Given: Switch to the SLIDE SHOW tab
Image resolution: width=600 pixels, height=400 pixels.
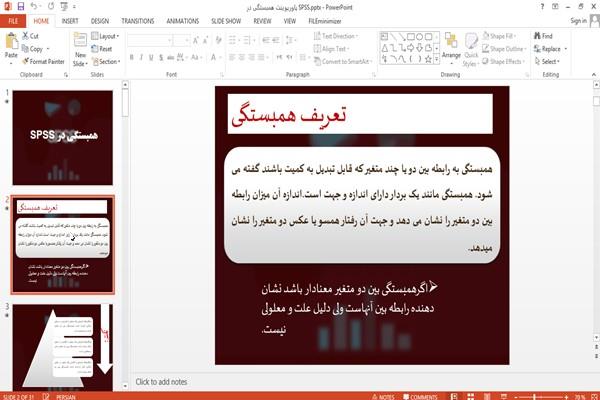Looking at the screenshot, I should 226,21.
